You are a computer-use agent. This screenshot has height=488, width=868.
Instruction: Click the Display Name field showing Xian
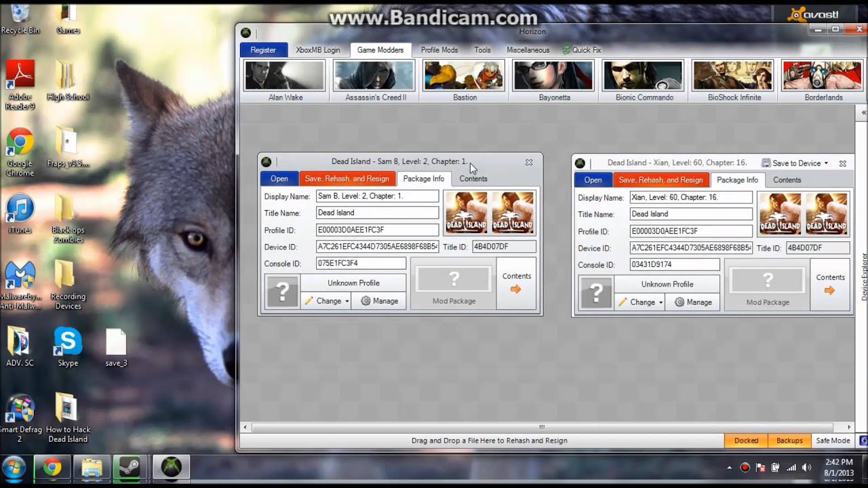pyautogui.click(x=692, y=197)
